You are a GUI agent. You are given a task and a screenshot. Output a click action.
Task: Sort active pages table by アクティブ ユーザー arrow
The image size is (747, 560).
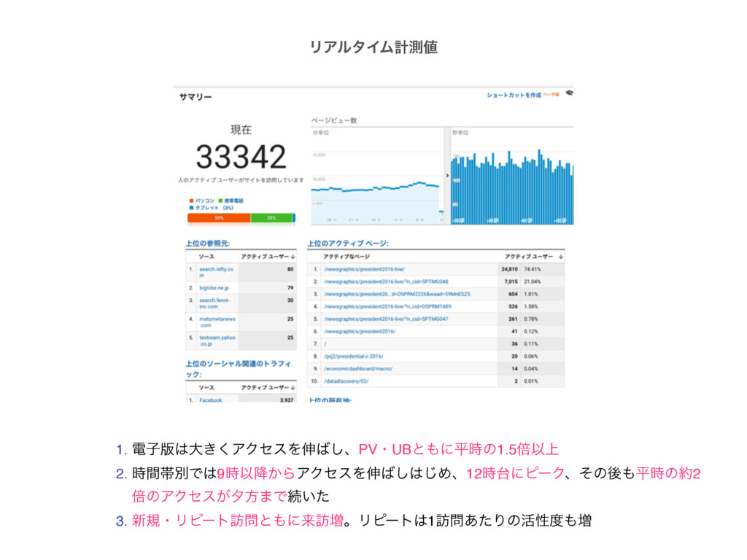[561, 257]
